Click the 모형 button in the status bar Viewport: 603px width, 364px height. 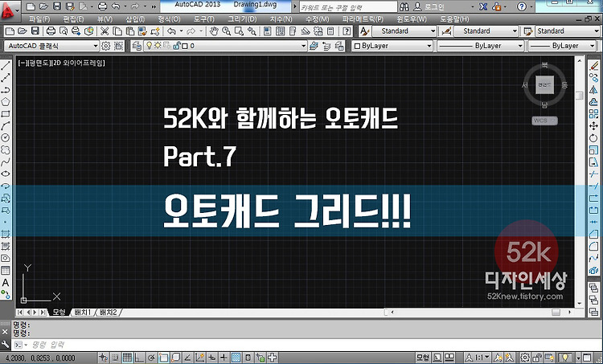coord(423,358)
